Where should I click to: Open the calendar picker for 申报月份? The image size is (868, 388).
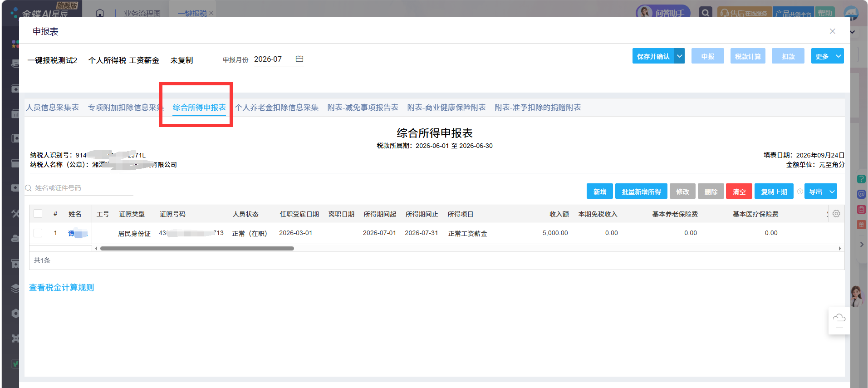(x=299, y=59)
